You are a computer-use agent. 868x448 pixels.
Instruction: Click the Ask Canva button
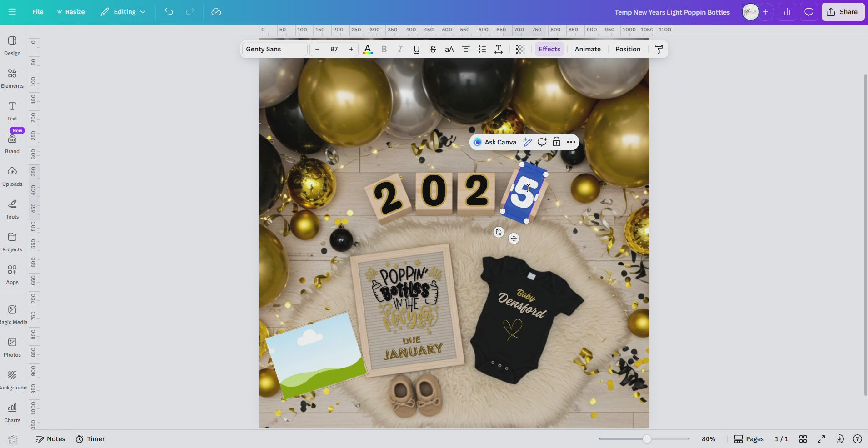click(495, 142)
